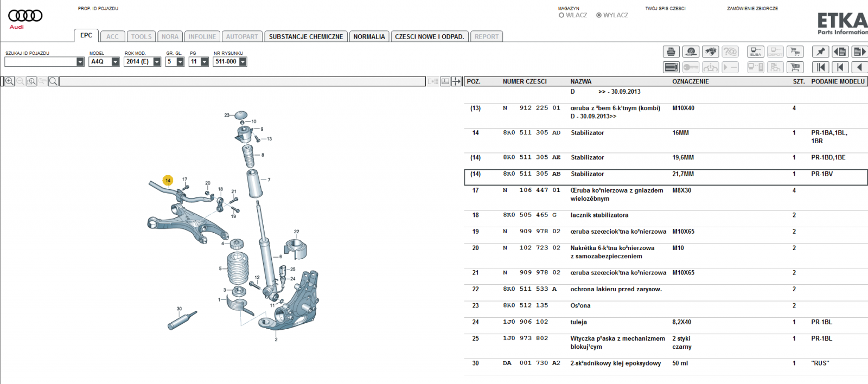Click the PODANIE MODELU column header
This screenshot has width=868, height=384.
point(838,81)
